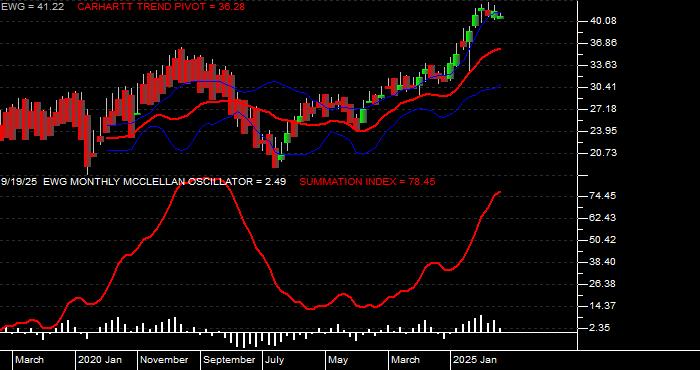The width and height of the screenshot is (700, 370).
Task: Click the 36.86 price axis label
Action: [603, 43]
